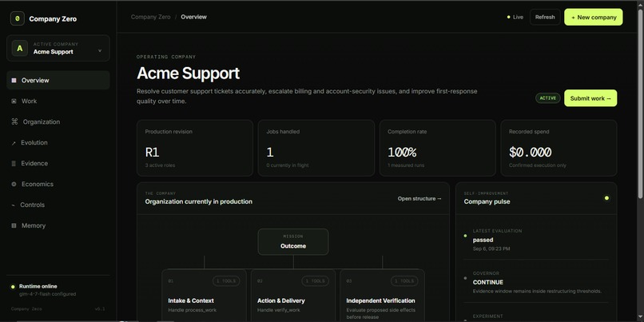Click the Acme Support 'A' avatar
Image resolution: width=644 pixels, height=322 pixels.
coord(19,48)
